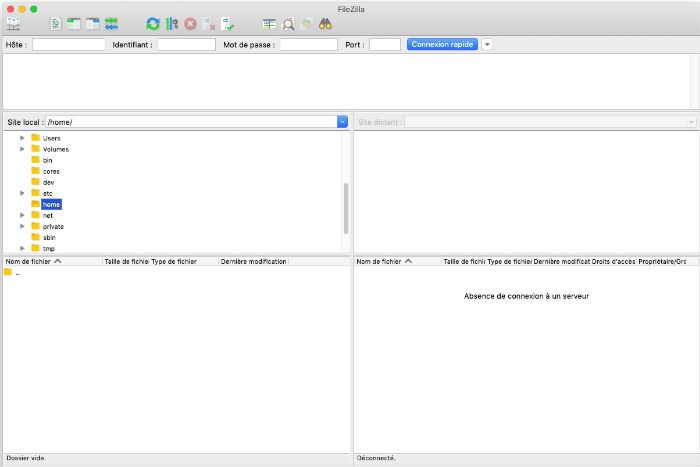Select the highlighted home folder
The width and height of the screenshot is (700, 467).
point(51,204)
